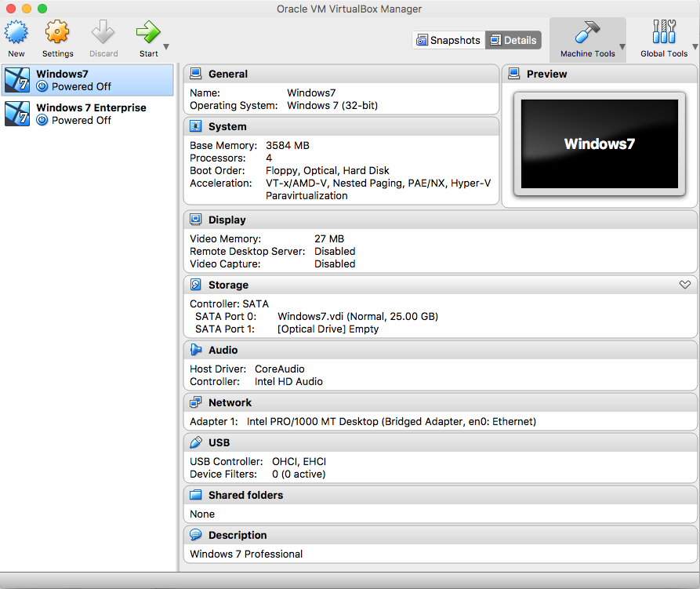This screenshot has width=700, height=589.
Task: Switch to the Snapshots view
Action: coord(448,40)
